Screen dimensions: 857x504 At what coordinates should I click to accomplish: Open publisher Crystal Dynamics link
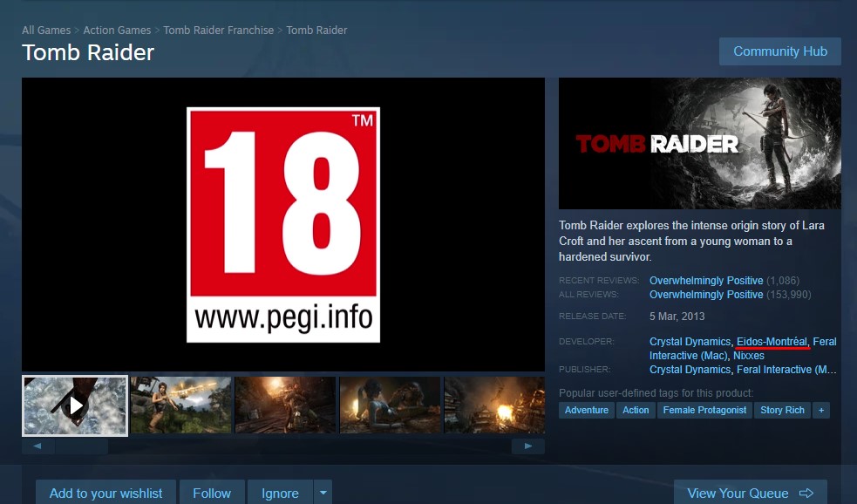690,370
